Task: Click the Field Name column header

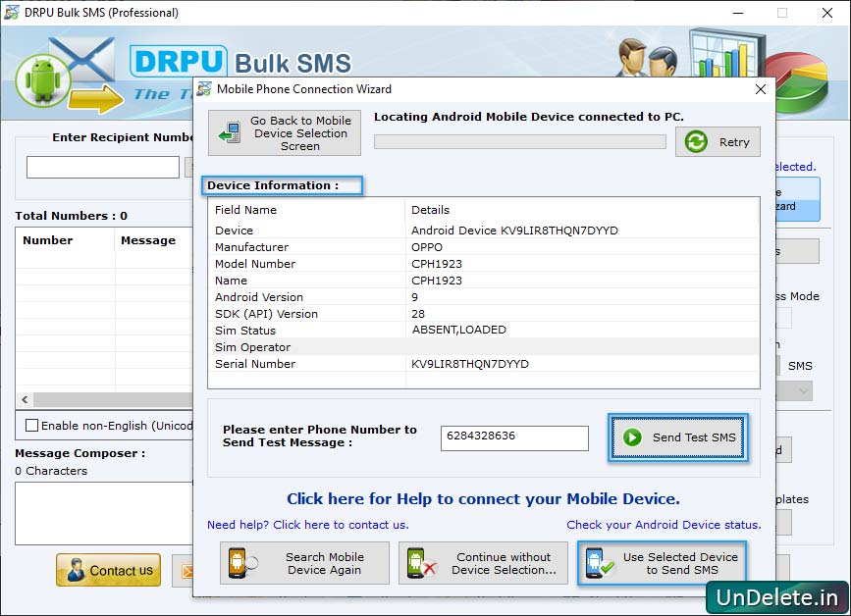Action: (306, 210)
